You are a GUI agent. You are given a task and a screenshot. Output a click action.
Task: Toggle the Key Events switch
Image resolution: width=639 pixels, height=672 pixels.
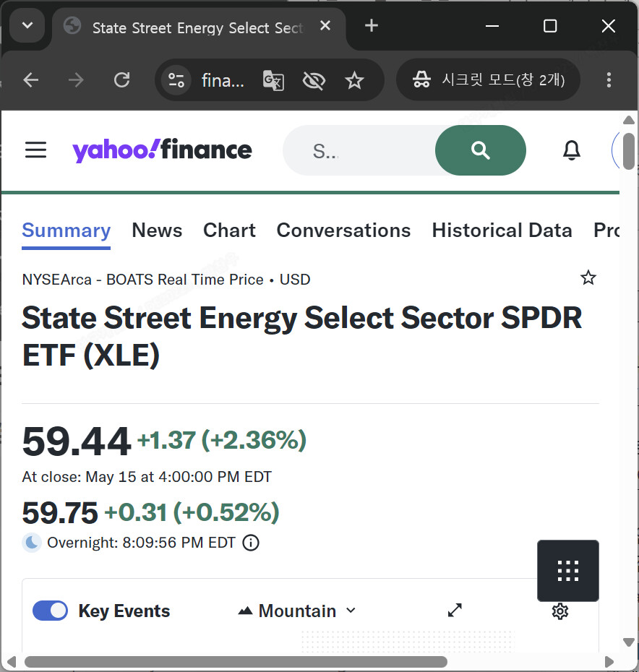(50, 611)
